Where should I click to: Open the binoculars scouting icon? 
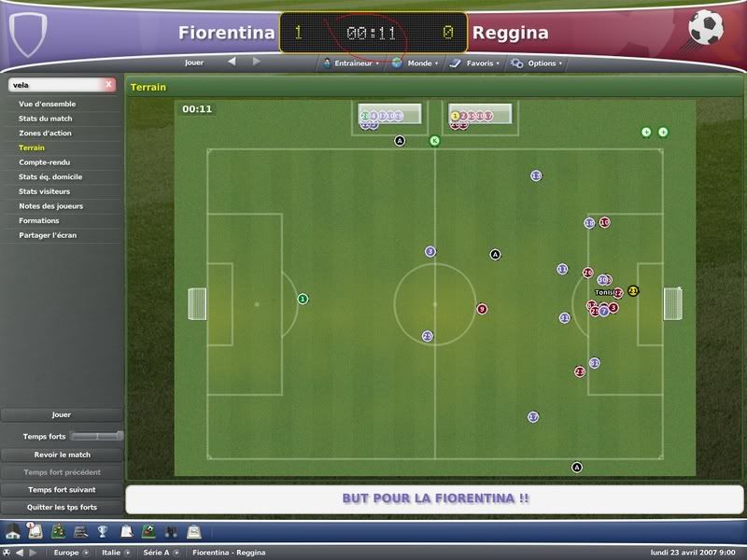click(x=172, y=532)
